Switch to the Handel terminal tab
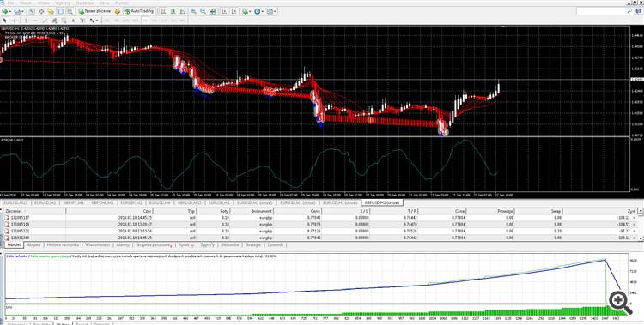 pos(14,245)
